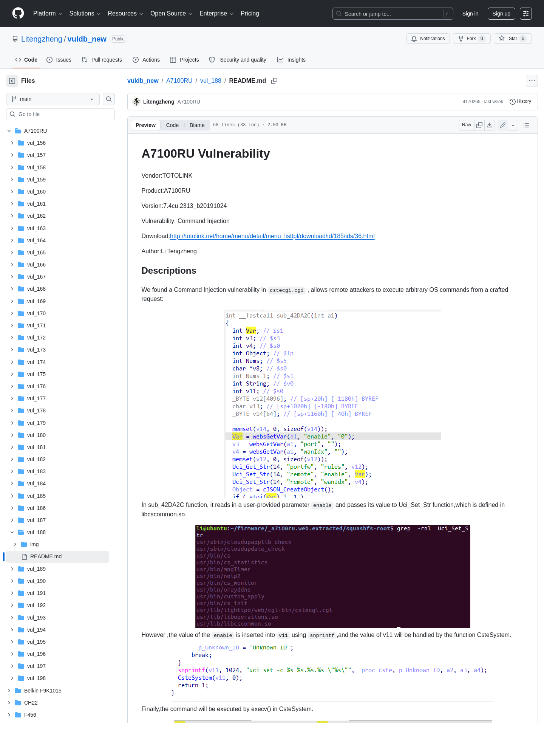544x756 pixels.
Task: Collapse file tree side panel icon
Action: tap(12, 81)
